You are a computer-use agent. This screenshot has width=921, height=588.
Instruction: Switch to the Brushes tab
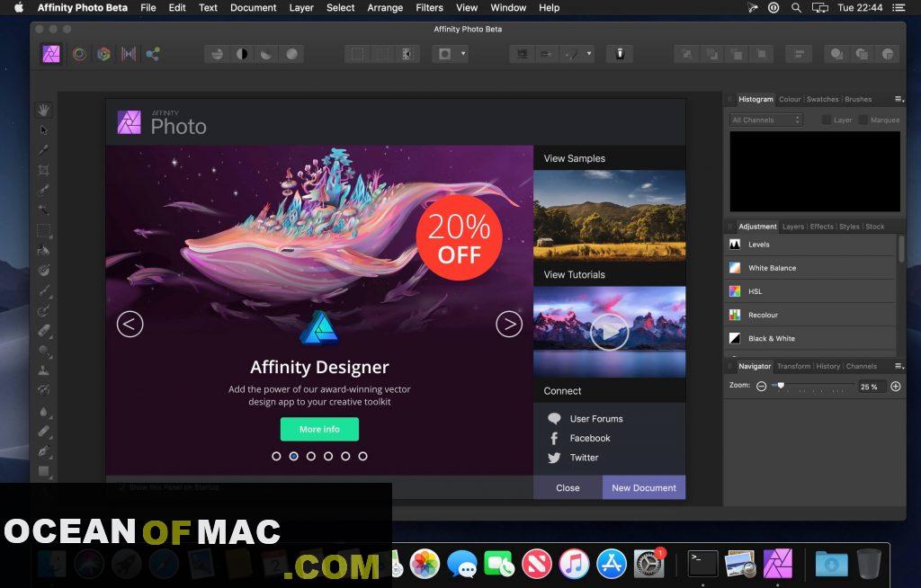(858, 99)
